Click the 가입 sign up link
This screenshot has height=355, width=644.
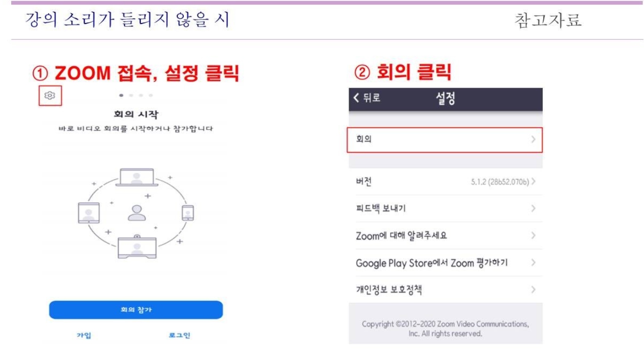point(84,335)
